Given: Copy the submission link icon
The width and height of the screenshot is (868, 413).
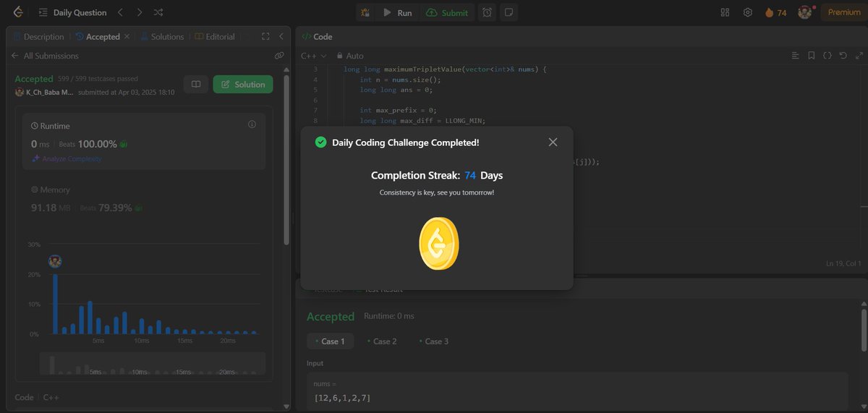Looking at the screenshot, I should (279, 56).
